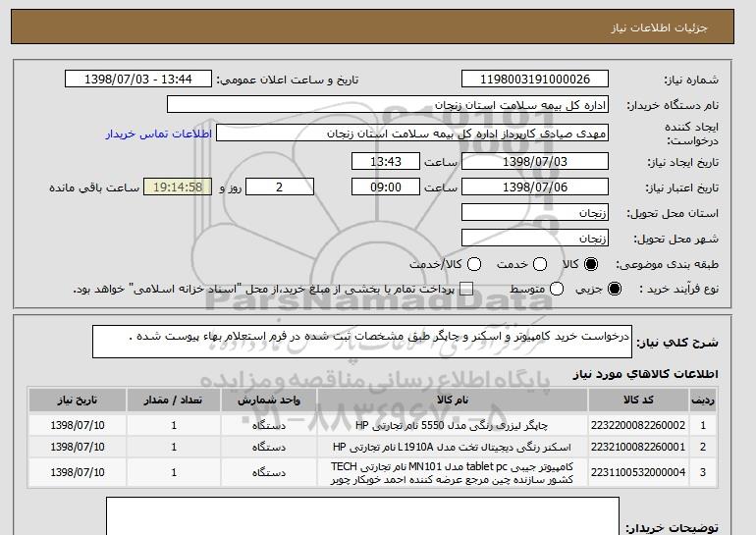Tick the اسناد خزانه اسلامی payment checkbox
Screen dimensions: 756x535
click(466, 290)
